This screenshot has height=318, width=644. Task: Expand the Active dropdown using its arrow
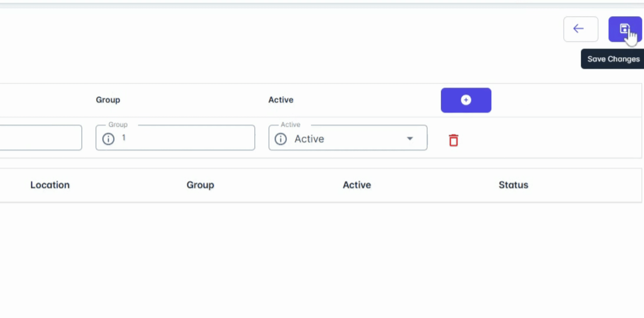[410, 138]
